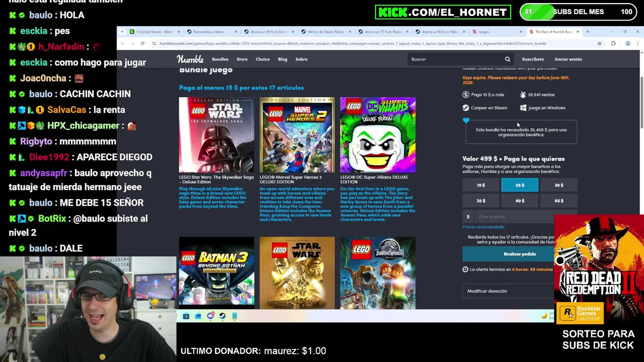Click the page vertical scrollbar thumb

(641, 103)
